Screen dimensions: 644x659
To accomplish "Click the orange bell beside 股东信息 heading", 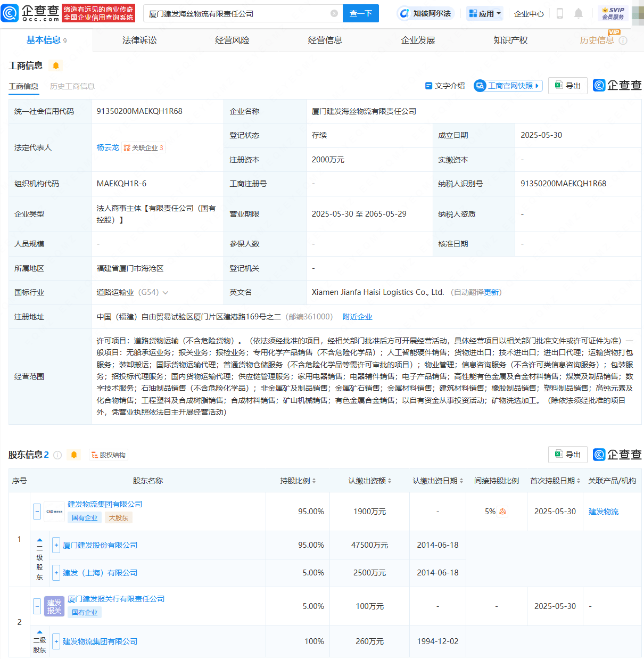I will click(x=74, y=455).
